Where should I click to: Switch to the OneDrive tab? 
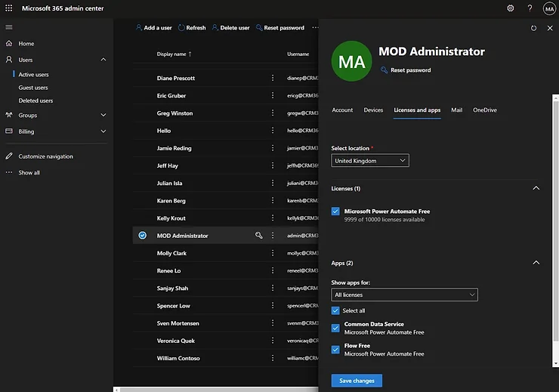(485, 110)
